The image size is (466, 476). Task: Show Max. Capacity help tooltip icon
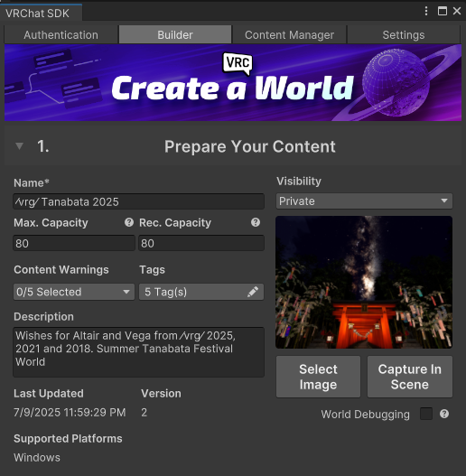[x=129, y=222]
